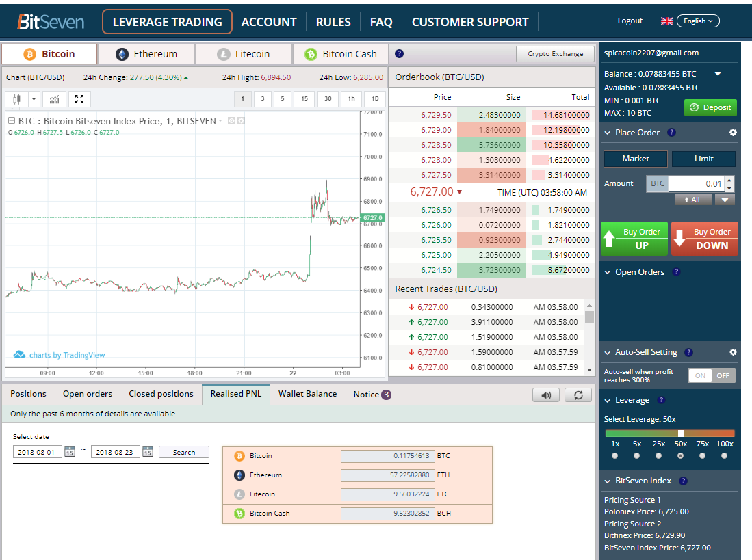The height and width of the screenshot is (560, 752).
Task: Collapse BitSeven Index section
Action: 607,481
